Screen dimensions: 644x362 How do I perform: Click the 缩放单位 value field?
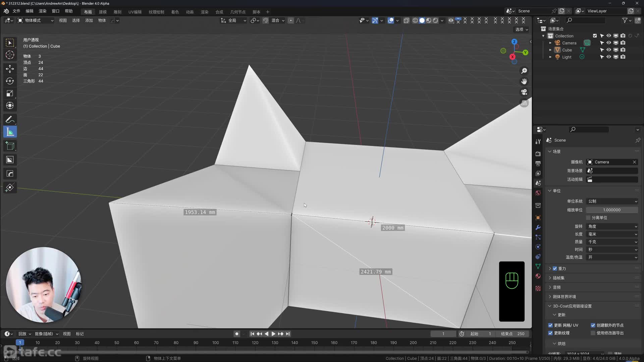[612, 210]
